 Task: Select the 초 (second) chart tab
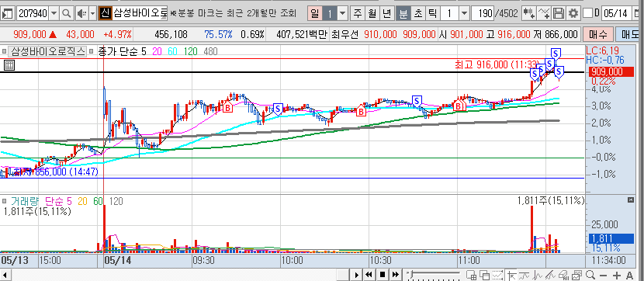pyautogui.click(x=418, y=13)
